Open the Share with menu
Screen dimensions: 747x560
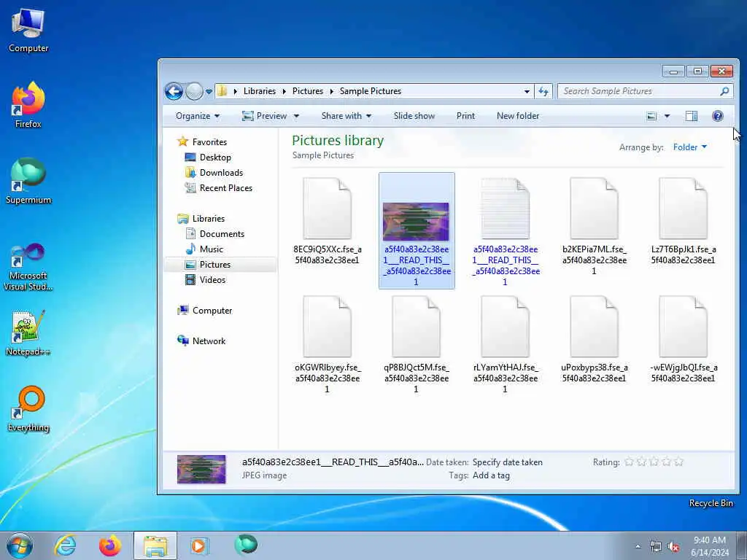[x=347, y=116]
